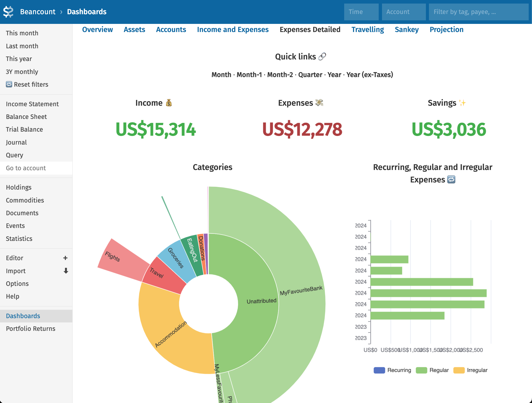The width and height of the screenshot is (532, 403).
Task: Click the Year (ex-Taxes) quick link
Action: (370, 75)
